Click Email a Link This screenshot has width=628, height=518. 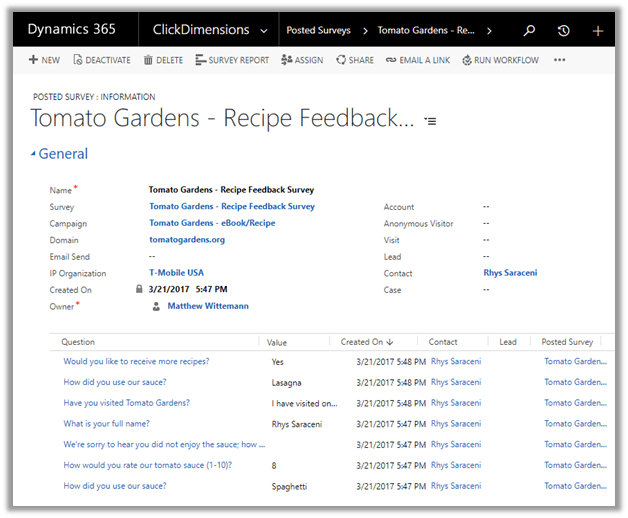418,60
